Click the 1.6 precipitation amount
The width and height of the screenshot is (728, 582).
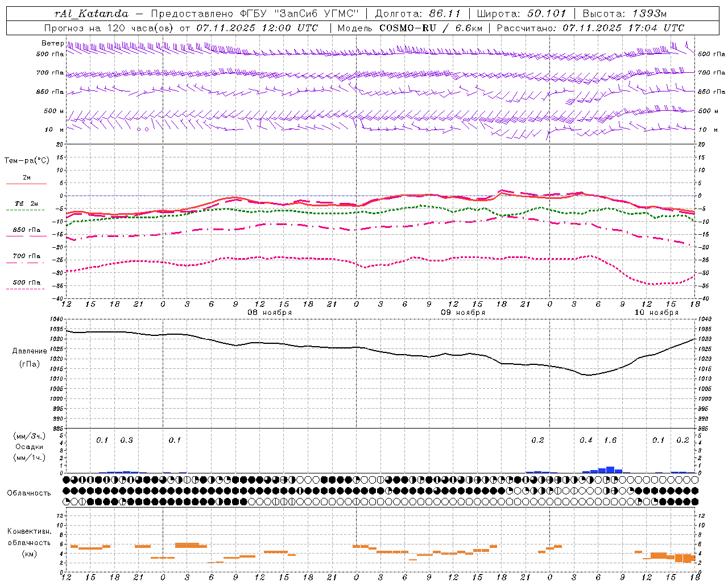click(x=610, y=440)
